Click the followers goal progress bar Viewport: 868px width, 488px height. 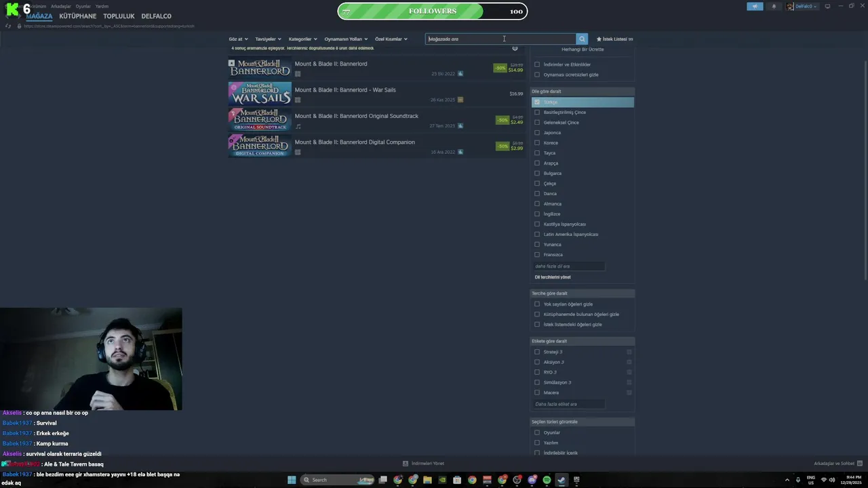point(433,12)
